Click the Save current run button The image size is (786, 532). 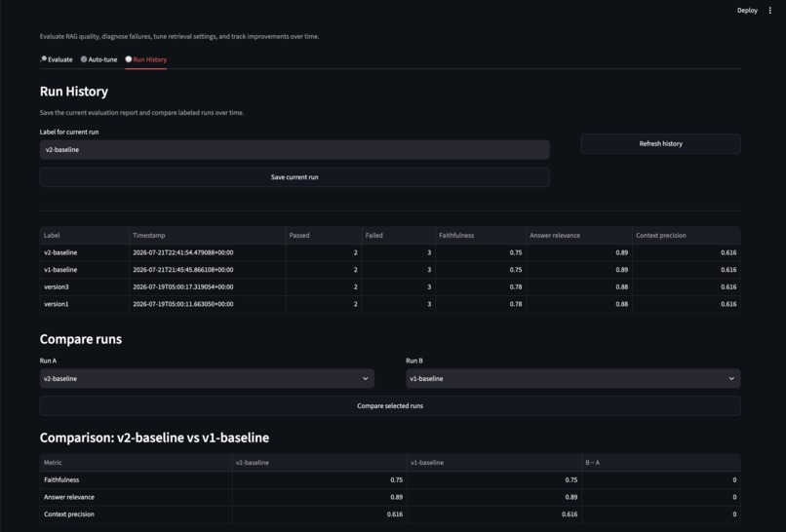(295, 177)
